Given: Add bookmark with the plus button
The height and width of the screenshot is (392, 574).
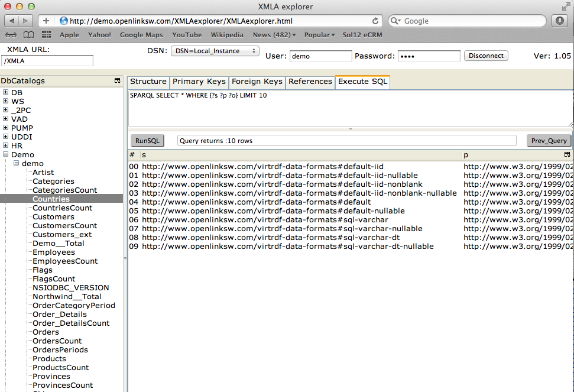Looking at the screenshot, I should click(x=46, y=21).
